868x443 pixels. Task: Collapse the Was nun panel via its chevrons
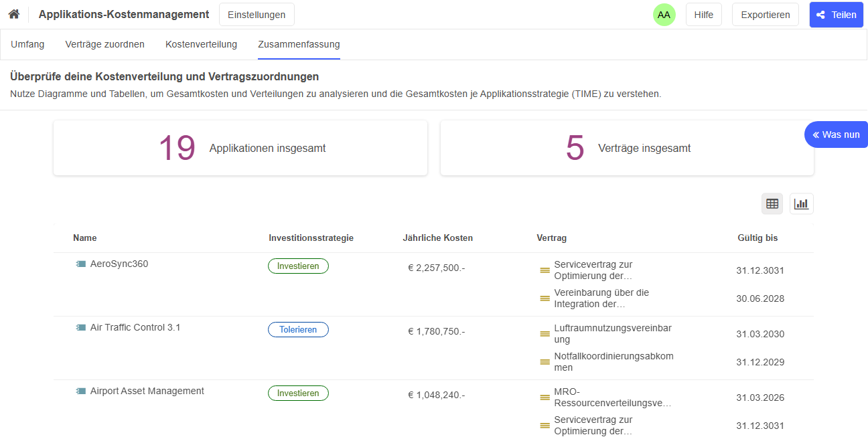pos(816,134)
